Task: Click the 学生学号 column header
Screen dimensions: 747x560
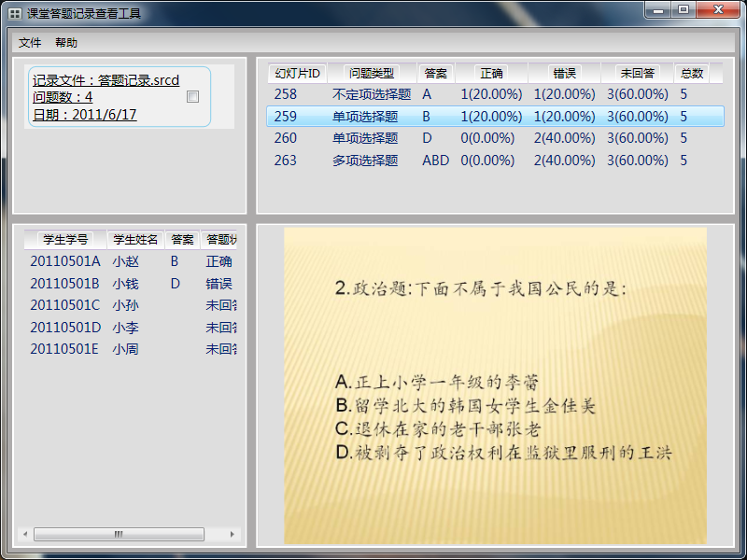Action: [64, 239]
